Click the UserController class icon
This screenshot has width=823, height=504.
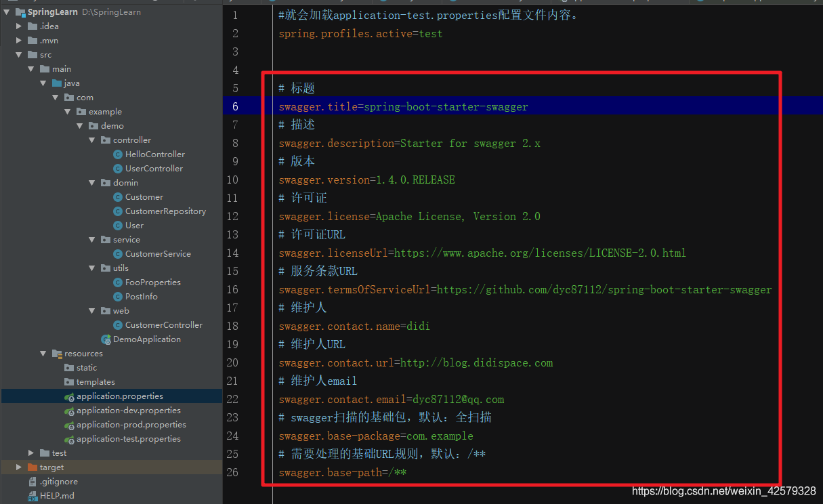click(118, 169)
